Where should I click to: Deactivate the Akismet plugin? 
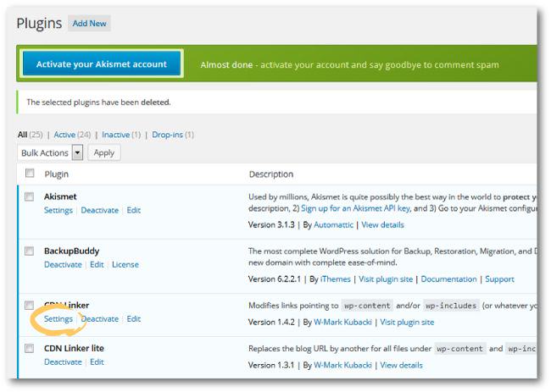(x=100, y=210)
